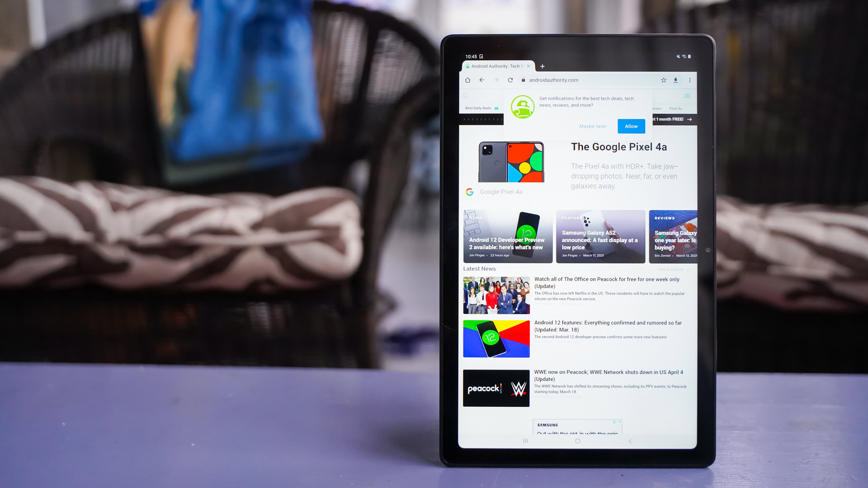Click the Chrome three-dot menu icon
Screen dimensions: 868x488
coord(690,80)
